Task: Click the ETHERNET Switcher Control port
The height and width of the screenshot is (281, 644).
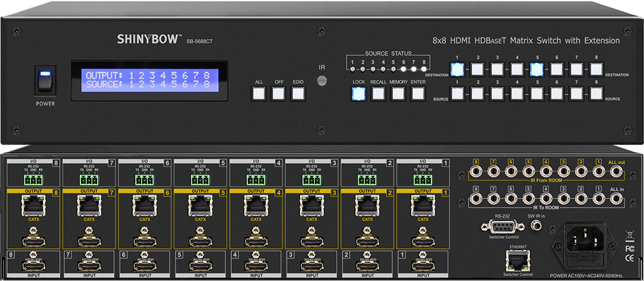Action: click(x=518, y=260)
